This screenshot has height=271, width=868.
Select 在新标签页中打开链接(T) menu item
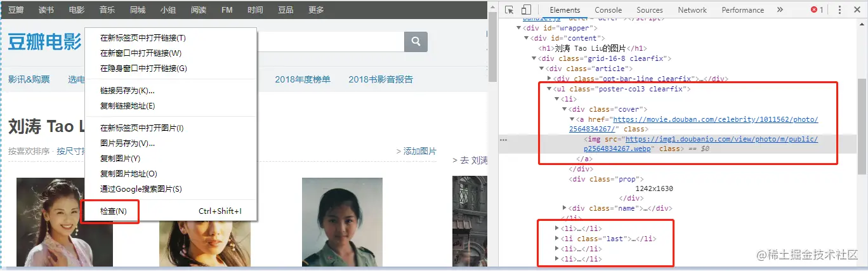point(171,38)
